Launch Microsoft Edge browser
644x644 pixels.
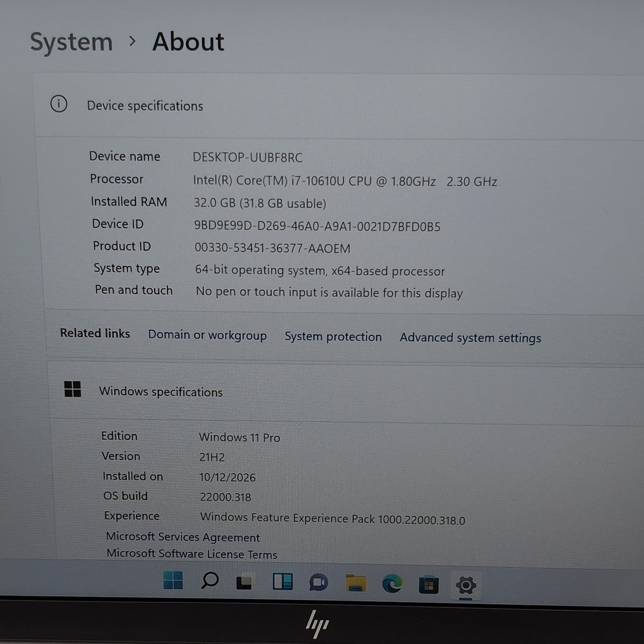tap(392, 584)
